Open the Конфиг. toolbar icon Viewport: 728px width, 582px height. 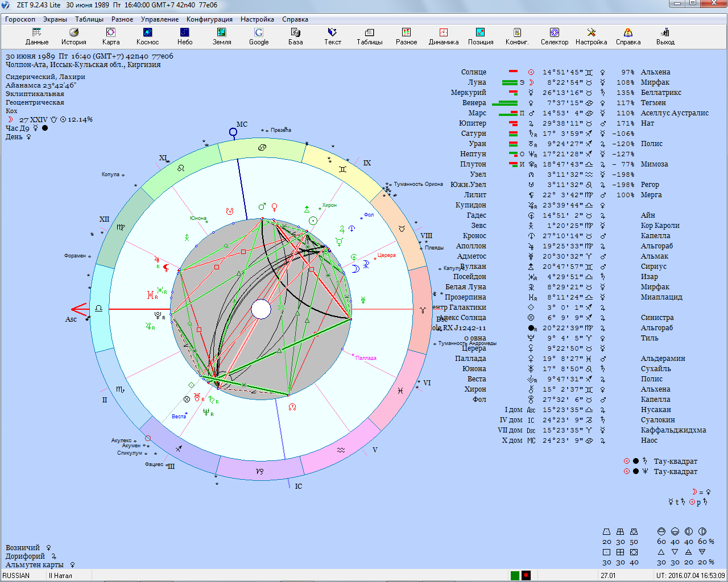(x=517, y=36)
